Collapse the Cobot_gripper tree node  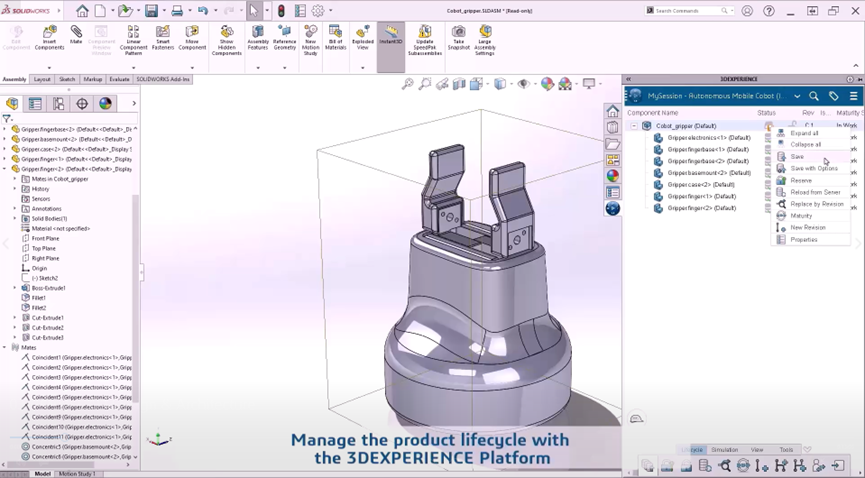click(x=634, y=126)
